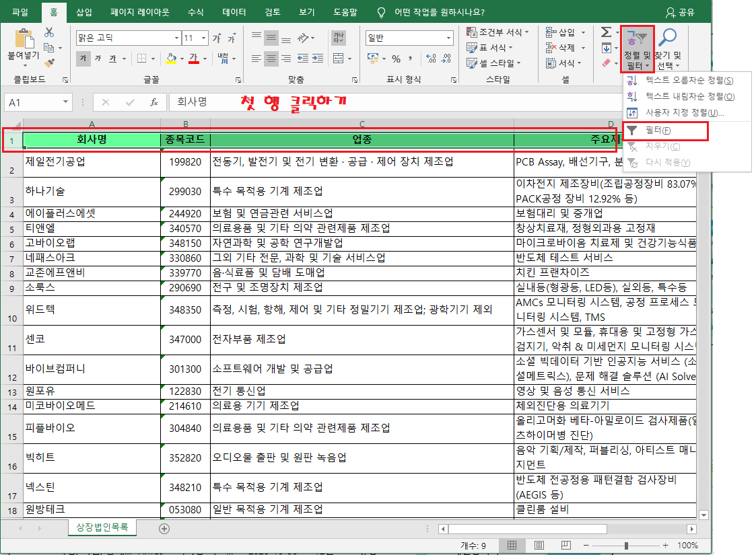
Task: Open Sort & Filter (정렬 및 필터) button
Action: tap(638, 49)
